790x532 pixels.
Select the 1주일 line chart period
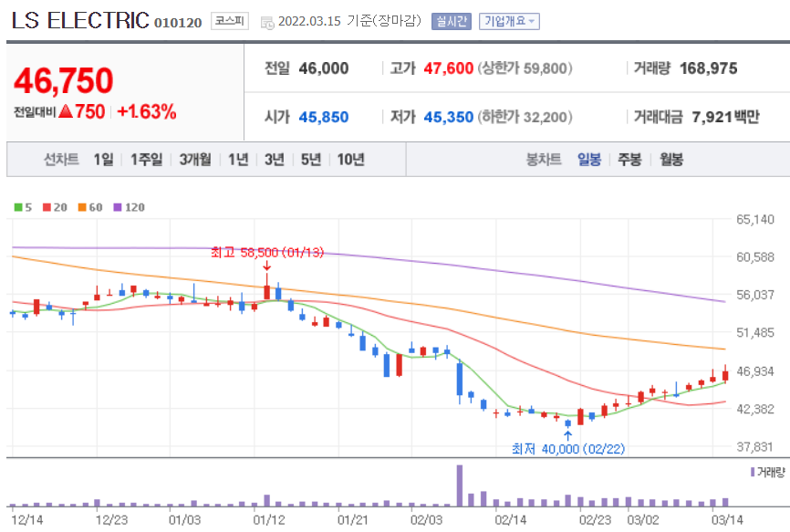[x=147, y=160]
